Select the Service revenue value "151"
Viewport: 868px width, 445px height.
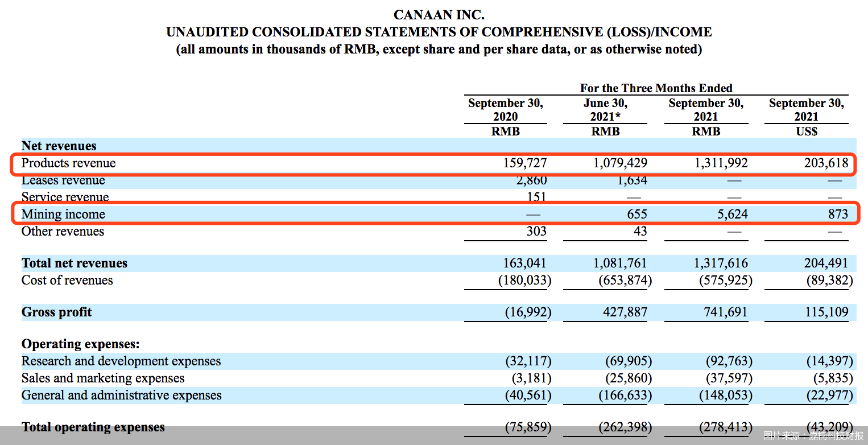coord(536,197)
